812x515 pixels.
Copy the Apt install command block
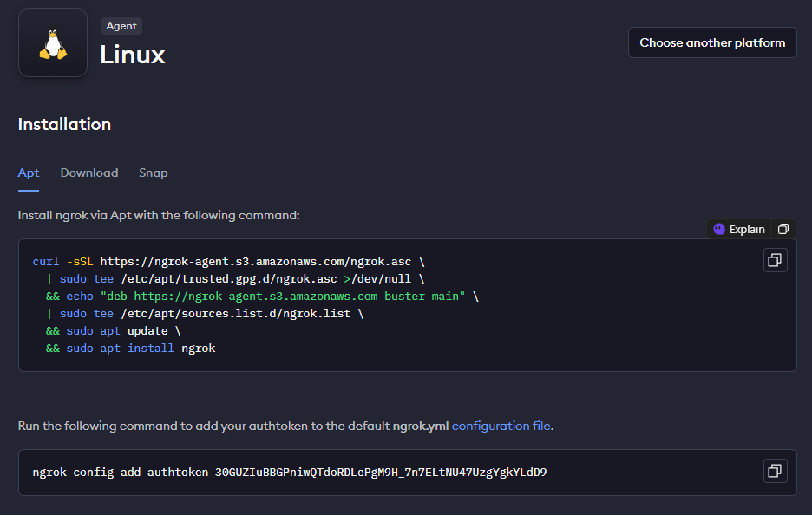click(775, 260)
